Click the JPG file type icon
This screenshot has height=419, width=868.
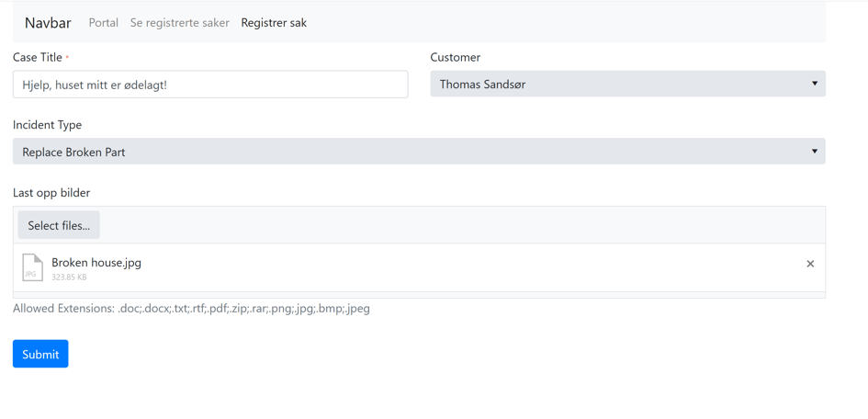point(32,267)
